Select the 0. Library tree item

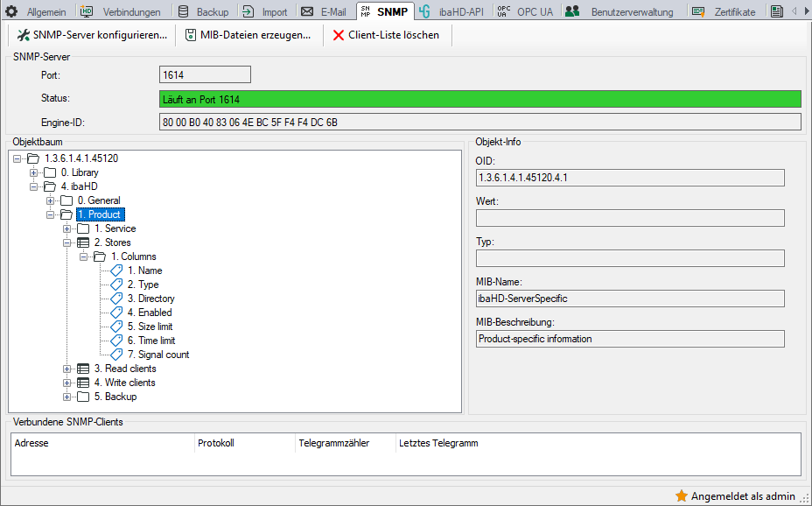pyautogui.click(x=80, y=172)
